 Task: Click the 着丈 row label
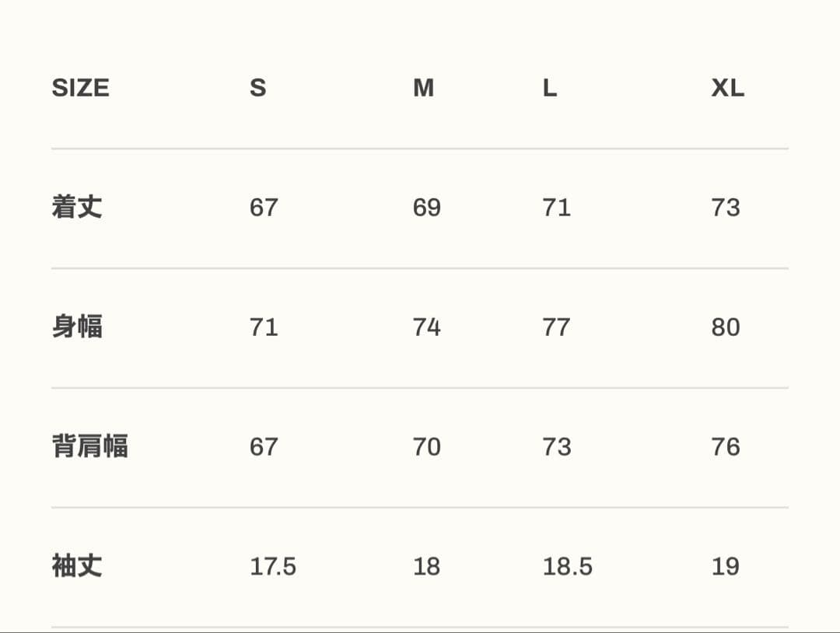77,208
